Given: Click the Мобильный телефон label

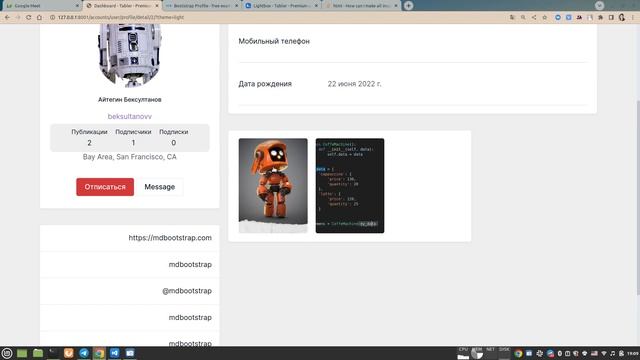Looking at the screenshot, I should click(274, 41).
